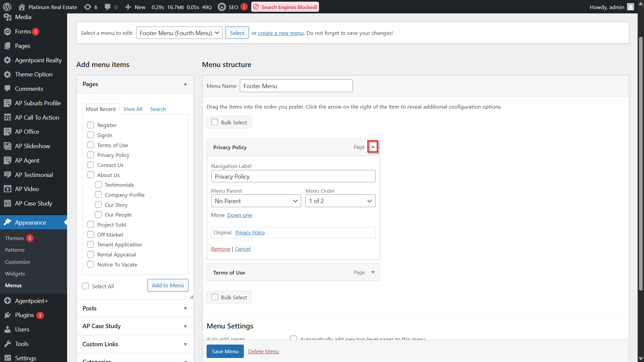Open Media via its sidebar icon
Viewport: 644px width, 362px height.
click(7, 17)
